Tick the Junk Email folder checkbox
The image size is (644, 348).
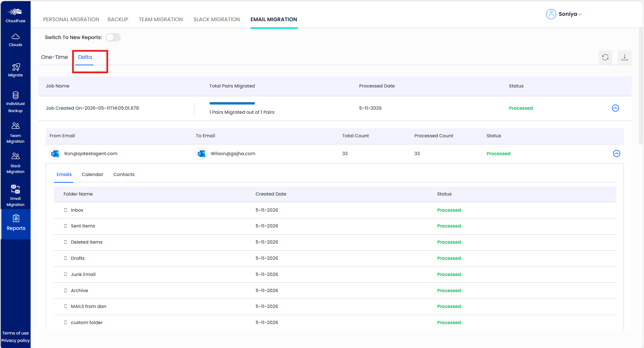click(66, 274)
